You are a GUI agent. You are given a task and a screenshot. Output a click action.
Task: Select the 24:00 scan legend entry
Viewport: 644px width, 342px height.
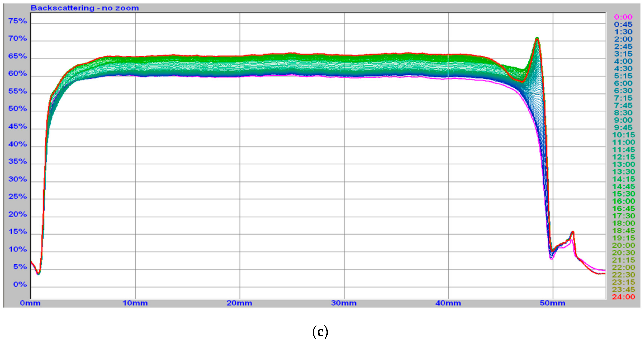[624, 297]
